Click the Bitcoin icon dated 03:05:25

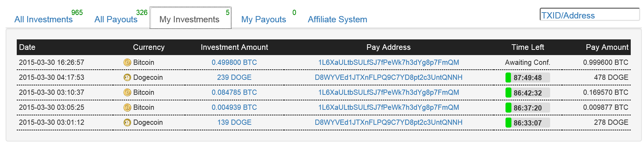[x=127, y=107]
